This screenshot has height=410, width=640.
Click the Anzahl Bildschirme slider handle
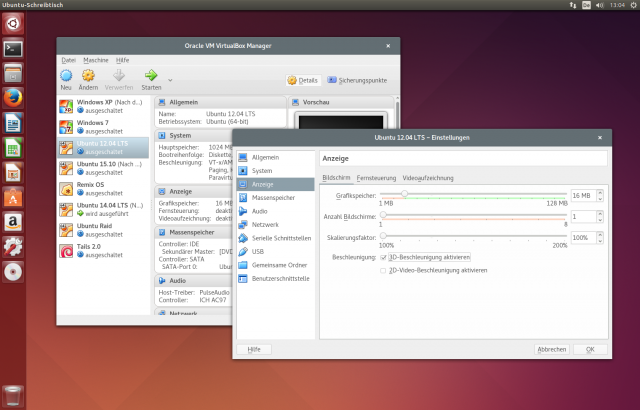point(383,215)
